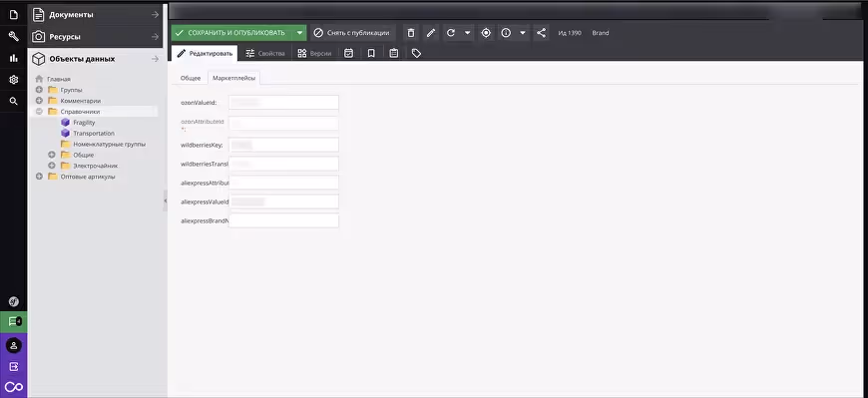The height and width of the screenshot is (398, 868).
Task: Click Сохранить и опубликовать button
Action: point(231,33)
